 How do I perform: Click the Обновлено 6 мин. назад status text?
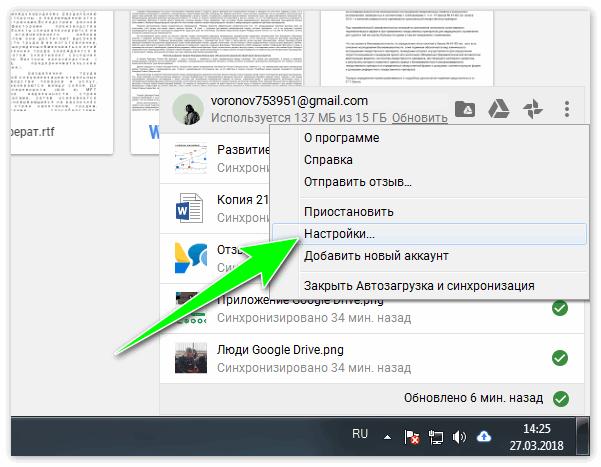(x=473, y=398)
